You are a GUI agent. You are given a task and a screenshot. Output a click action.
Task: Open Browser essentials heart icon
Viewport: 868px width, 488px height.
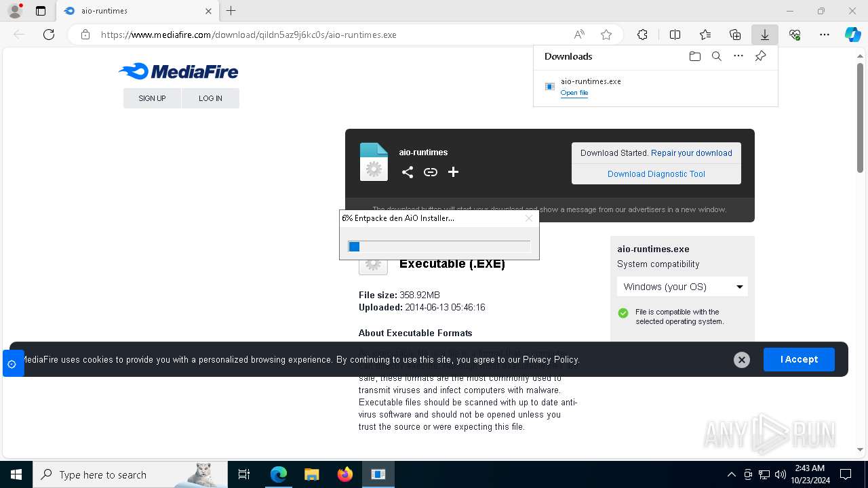[x=795, y=35]
